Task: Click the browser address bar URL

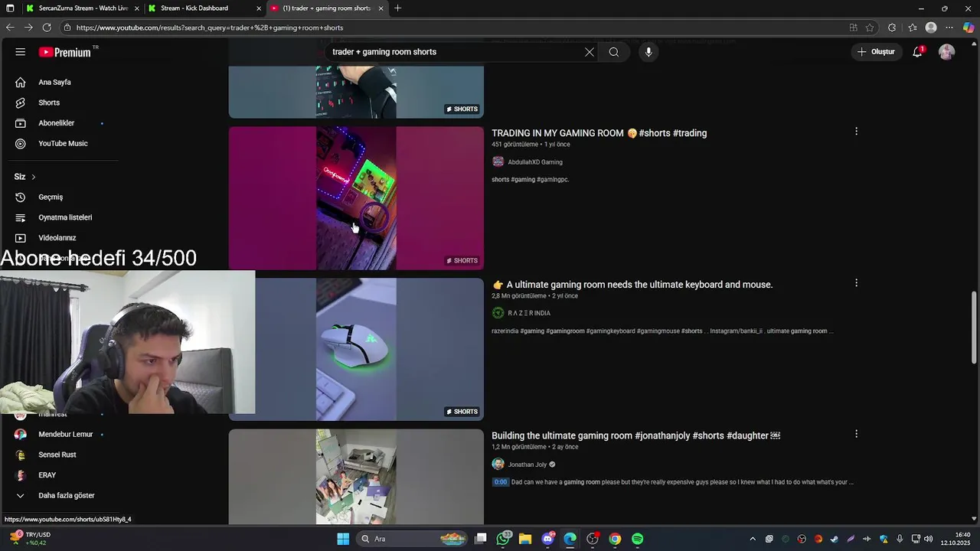Action: tap(210, 28)
